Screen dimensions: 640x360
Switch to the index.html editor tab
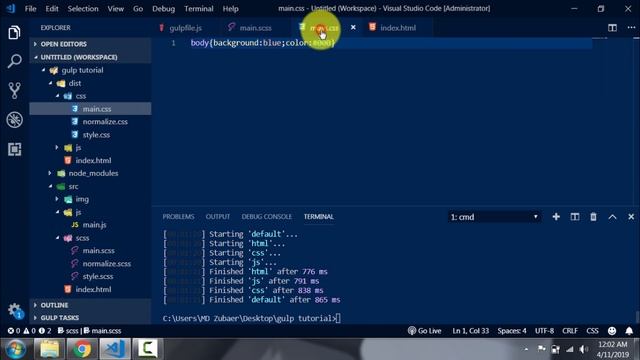398,28
